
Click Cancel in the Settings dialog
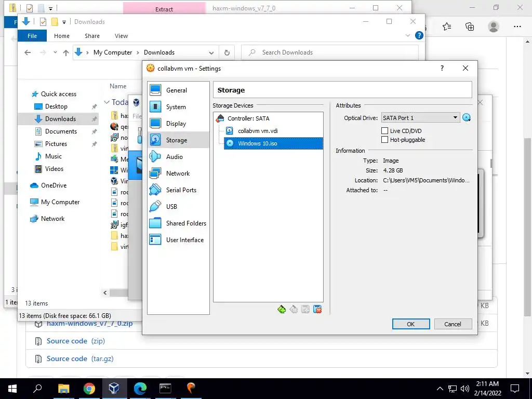tap(453, 324)
